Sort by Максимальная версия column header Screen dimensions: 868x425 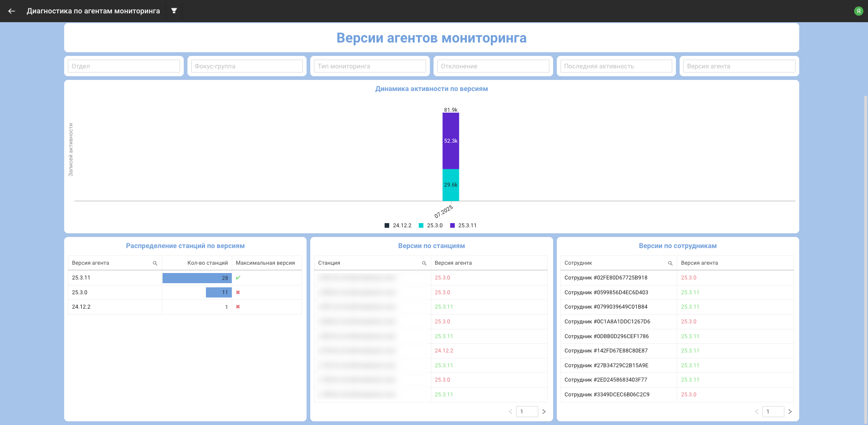pyautogui.click(x=265, y=263)
